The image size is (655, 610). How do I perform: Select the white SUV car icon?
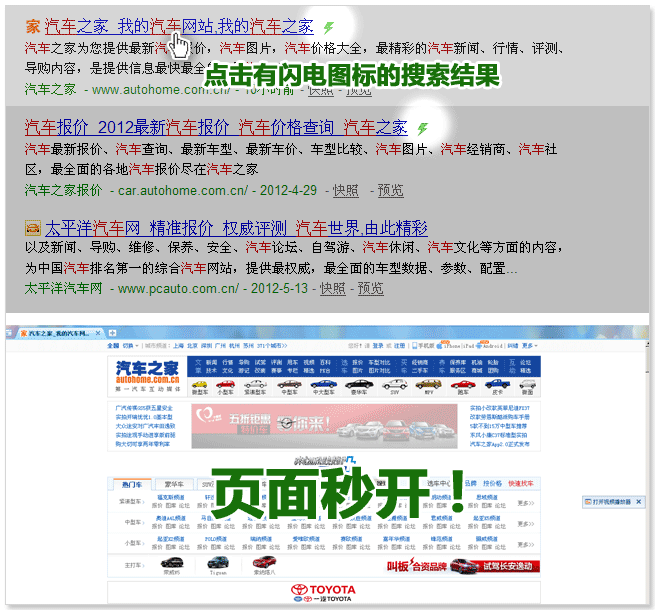[x=394, y=384]
